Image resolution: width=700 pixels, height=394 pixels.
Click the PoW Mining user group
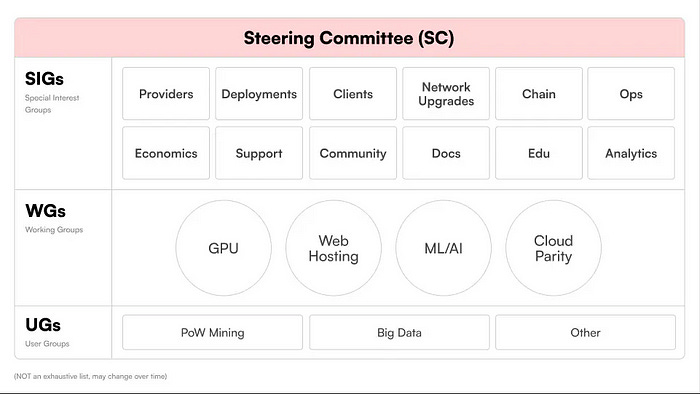[212, 332]
